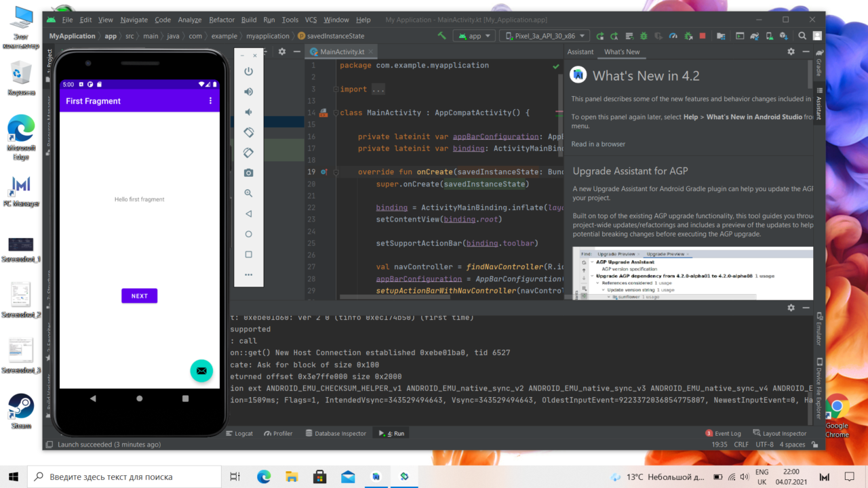Image resolution: width=868 pixels, height=488 pixels.
Task: Click emulator toolbar back triangle icon
Action: (x=249, y=213)
